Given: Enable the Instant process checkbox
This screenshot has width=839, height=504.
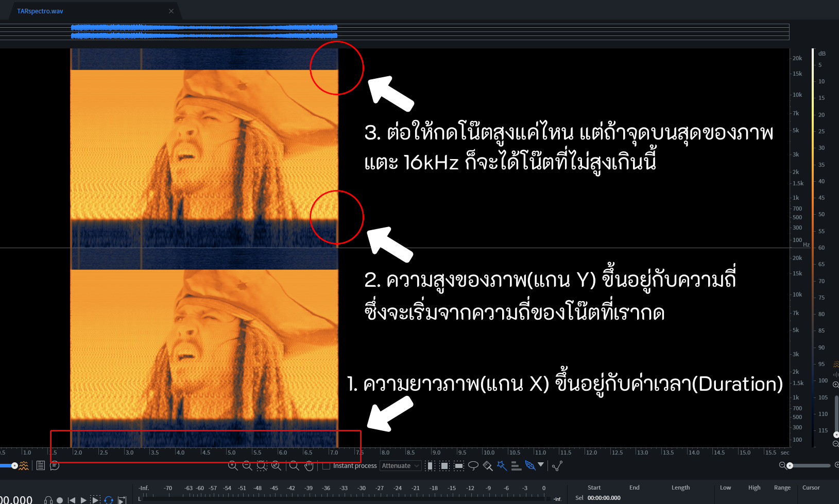Looking at the screenshot, I should (326, 466).
